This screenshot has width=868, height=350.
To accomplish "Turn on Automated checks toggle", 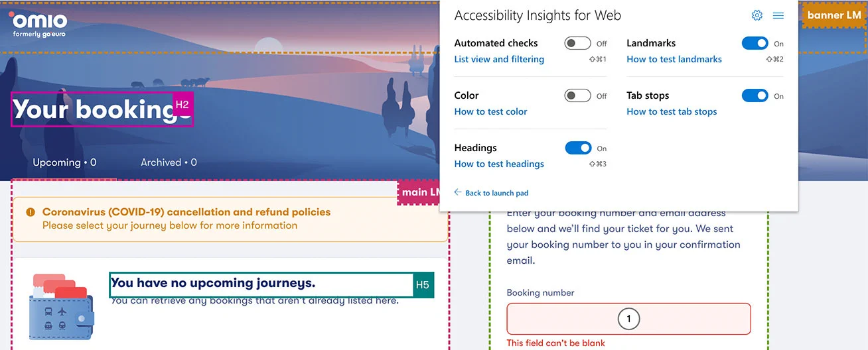I will pyautogui.click(x=577, y=43).
